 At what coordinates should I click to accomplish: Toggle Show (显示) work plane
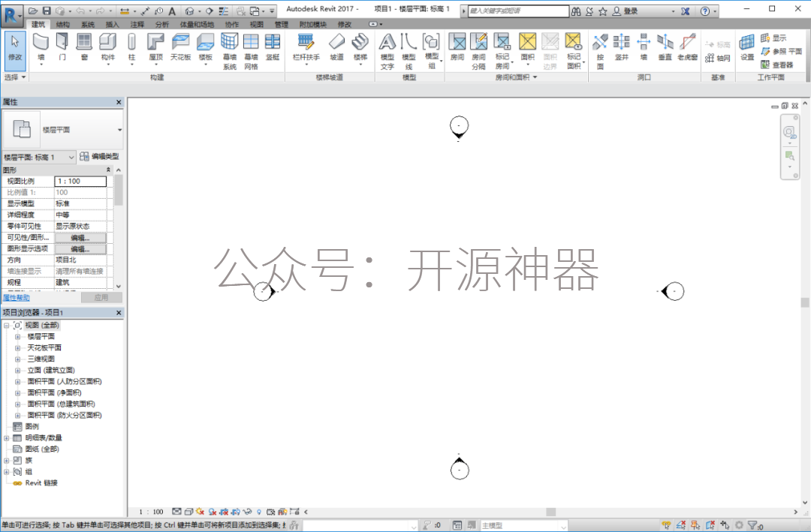pos(773,38)
